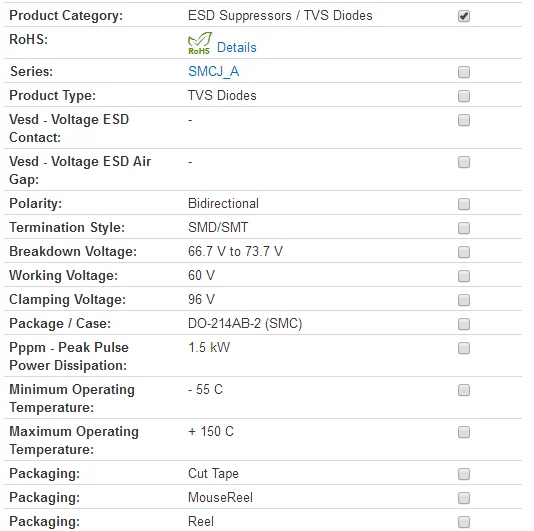Click the green RoHS leaf icon
Viewport: 534px width, 531px height.
tap(200, 43)
